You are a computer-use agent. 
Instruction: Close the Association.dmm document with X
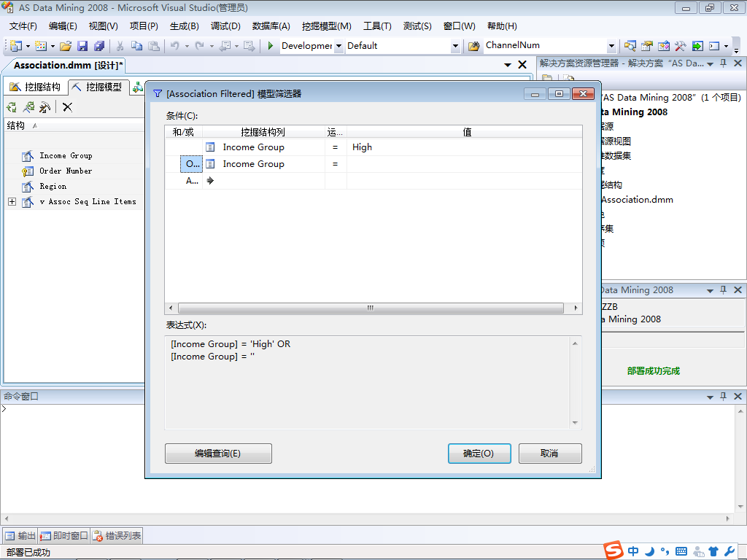pos(522,65)
